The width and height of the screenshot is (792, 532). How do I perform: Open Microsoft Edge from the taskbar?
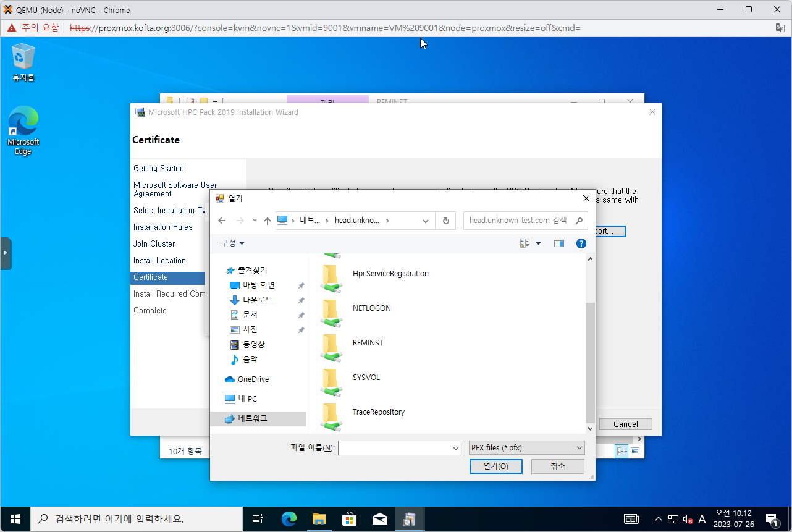pyautogui.click(x=289, y=519)
